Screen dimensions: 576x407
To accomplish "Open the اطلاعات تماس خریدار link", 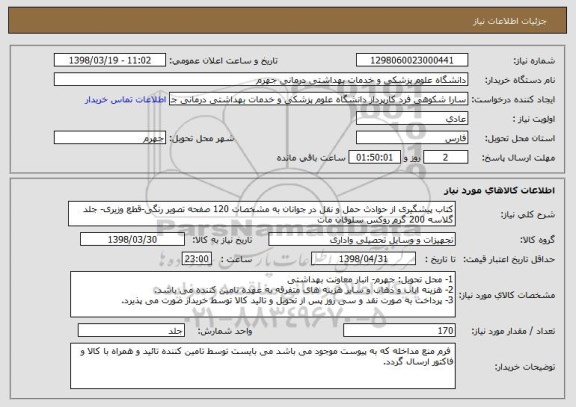I will 126,100.
